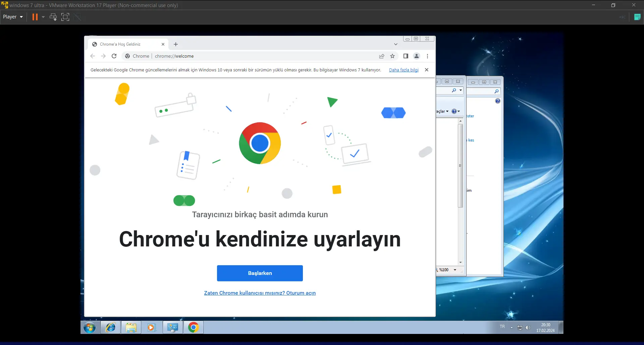Viewport: 644px width, 345px height.
Task: Expand the Chrome tab search chevron
Action: pos(396,44)
